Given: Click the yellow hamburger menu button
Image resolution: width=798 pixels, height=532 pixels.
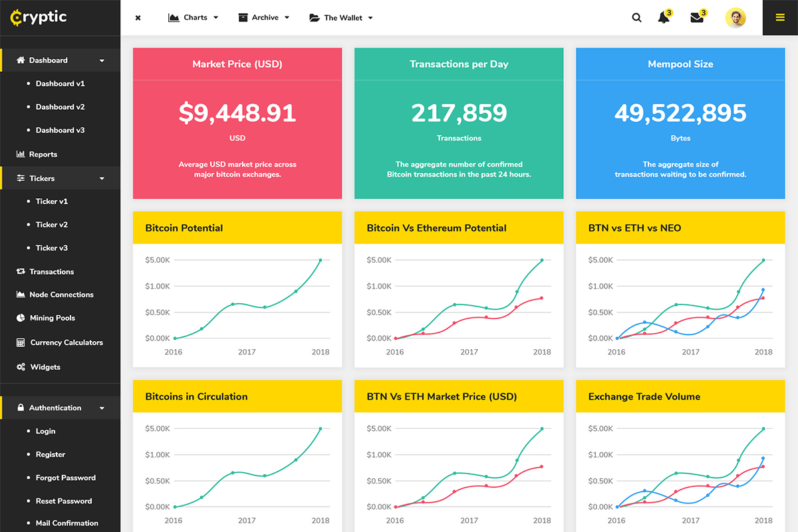Looking at the screenshot, I should tap(780, 18).
